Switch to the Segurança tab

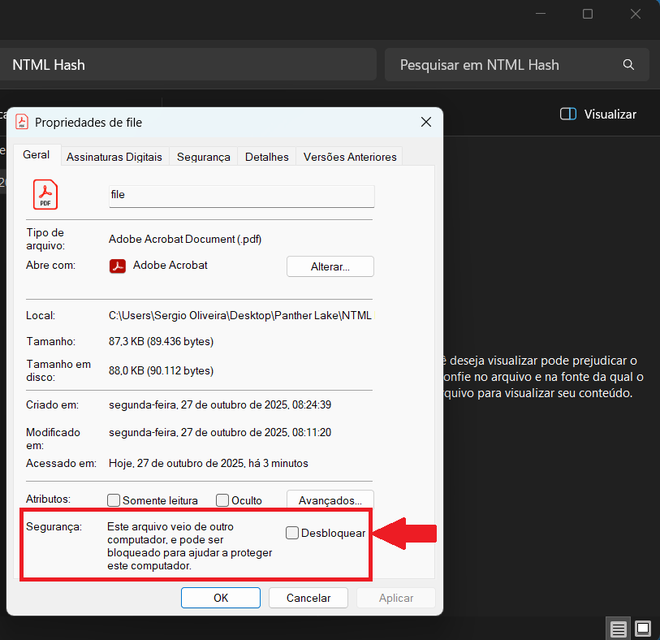coord(203,157)
